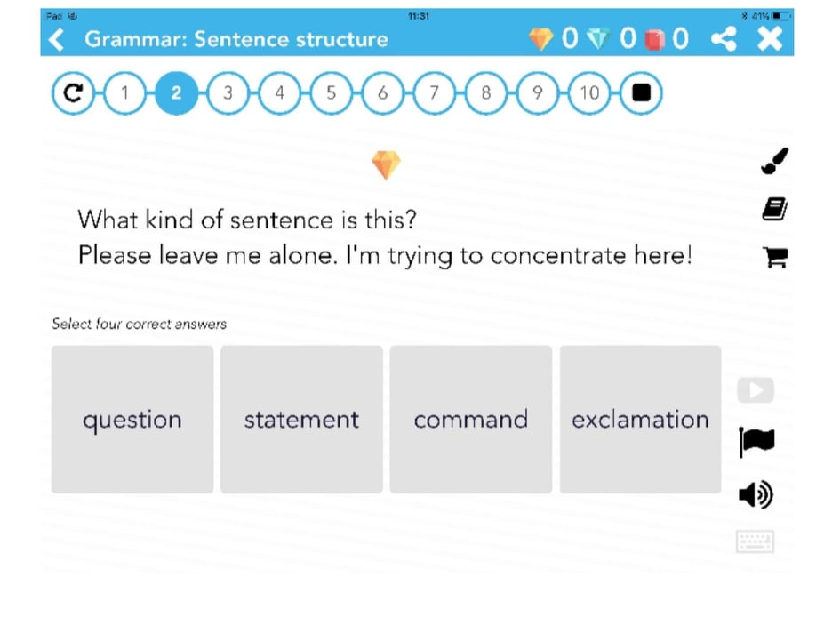Viewport: 840px width, 625px height.
Task: Open the book reference icon
Action: [x=774, y=209]
